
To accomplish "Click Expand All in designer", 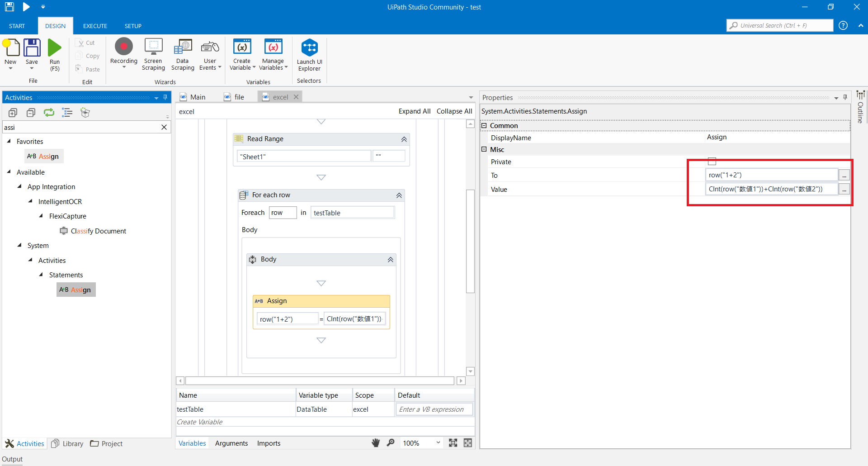I will tap(415, 111).
